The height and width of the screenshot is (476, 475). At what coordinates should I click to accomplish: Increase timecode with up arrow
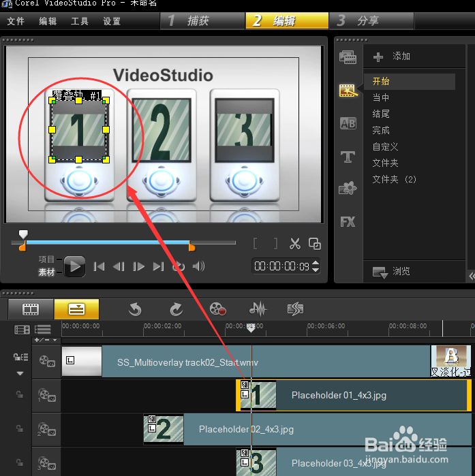(x=316, y=263)
